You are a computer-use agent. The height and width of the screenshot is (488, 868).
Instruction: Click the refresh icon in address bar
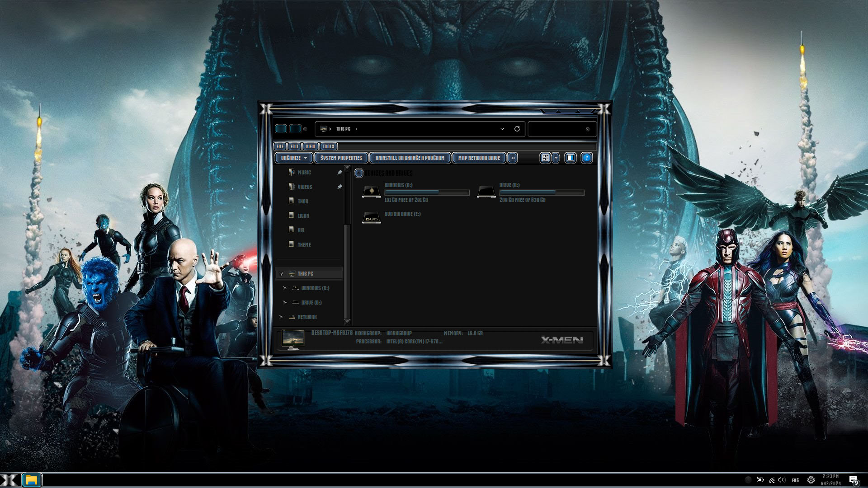517,129
